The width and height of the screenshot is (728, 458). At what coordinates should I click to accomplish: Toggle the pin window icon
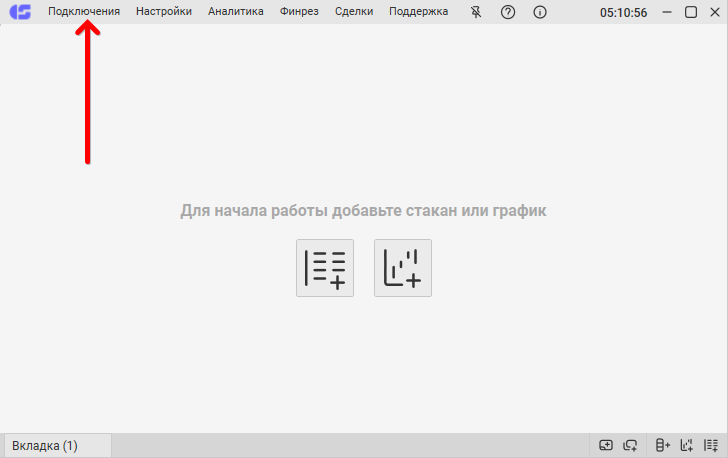(476, 12)
